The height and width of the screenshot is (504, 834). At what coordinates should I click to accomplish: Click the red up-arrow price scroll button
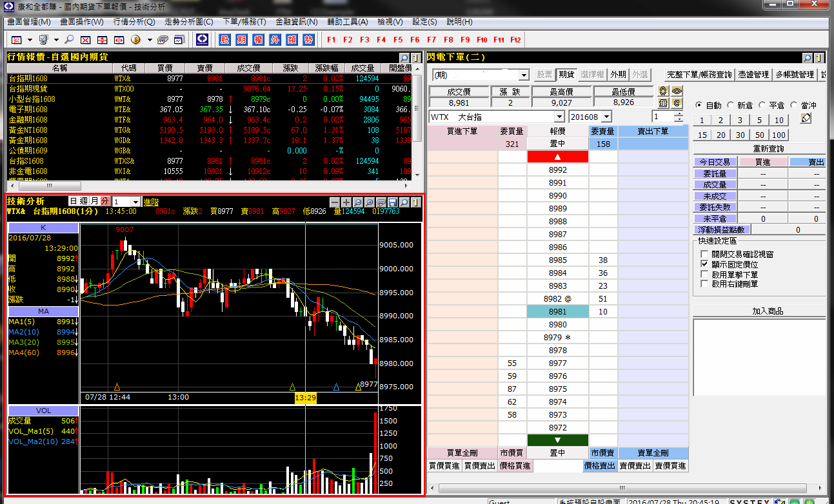pos(558,157)
